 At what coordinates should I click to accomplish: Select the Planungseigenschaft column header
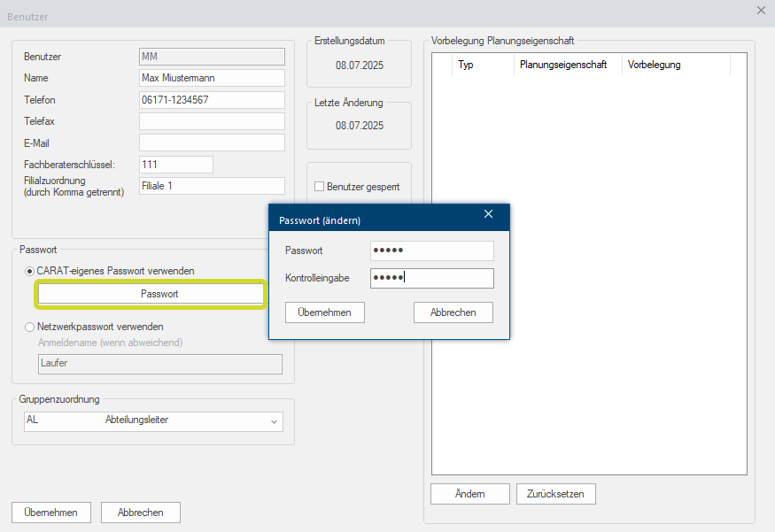click(x=563, y=65)
